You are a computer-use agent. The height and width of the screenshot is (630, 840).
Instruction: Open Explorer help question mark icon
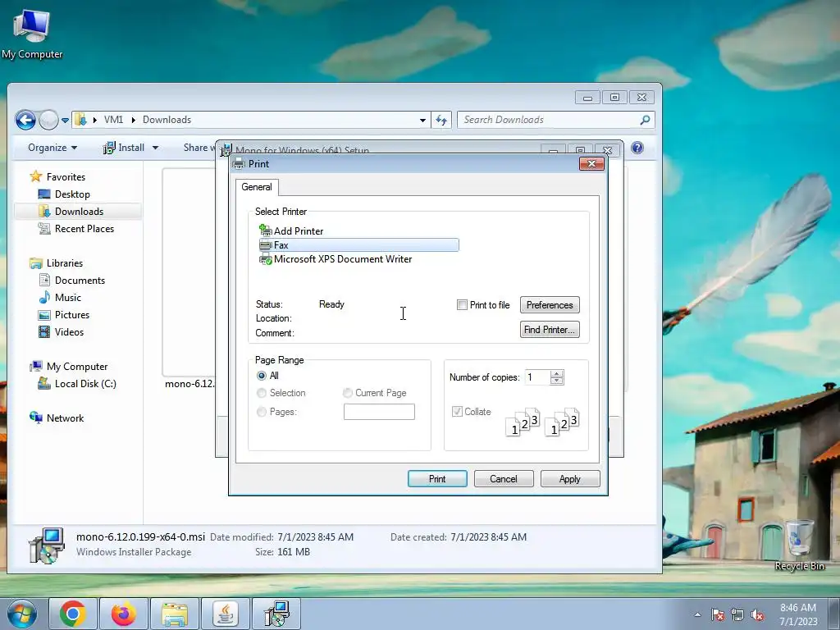pyautogui.click(x=637, y=148)
